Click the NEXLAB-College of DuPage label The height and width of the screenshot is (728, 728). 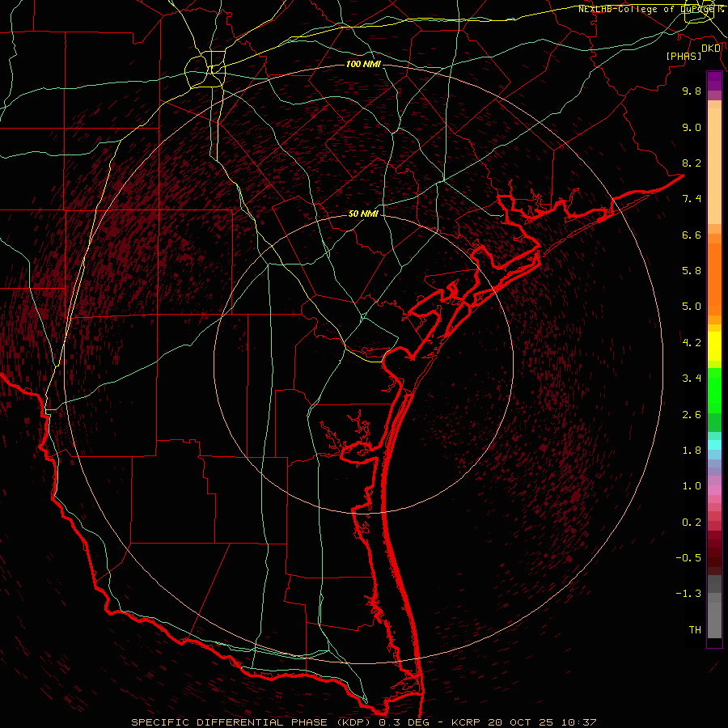tap(650, 9)
